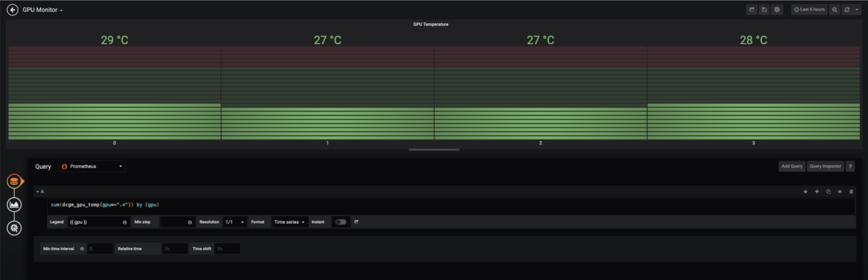Open the Prometheus data source dropdown
868x280 pixels.
click(92, 167)
